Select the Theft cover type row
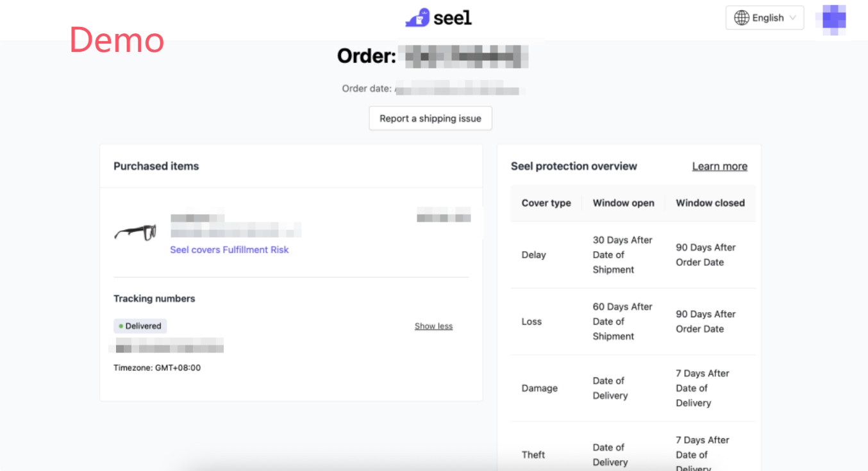The image size is (868, 471). [x=533, y=455]
